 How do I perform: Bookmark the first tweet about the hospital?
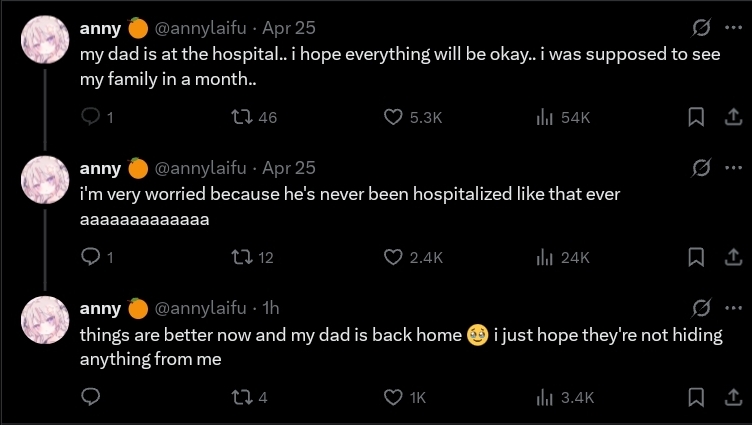click(696, 118)
